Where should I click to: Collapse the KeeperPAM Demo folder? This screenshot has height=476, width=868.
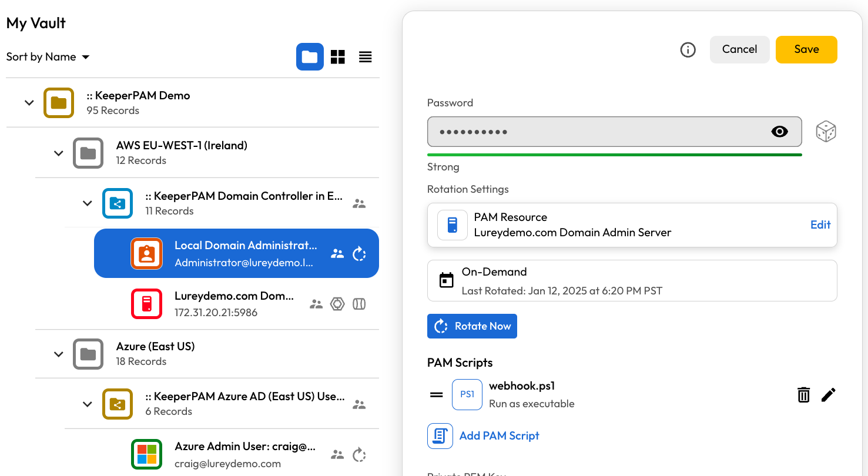pyautogui.click(x=29, y=103)
